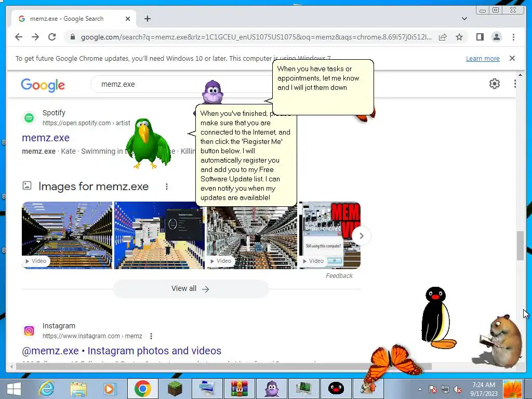Launch Internet Explorer from taskbar
532x399 pixels.
coord(46,389)
